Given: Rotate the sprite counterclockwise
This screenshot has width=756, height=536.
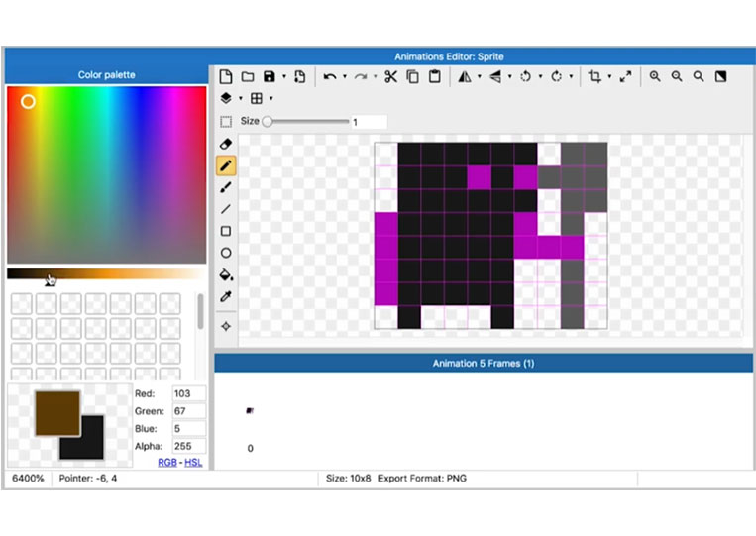Looking at the screenshot, I should [525, 76].
